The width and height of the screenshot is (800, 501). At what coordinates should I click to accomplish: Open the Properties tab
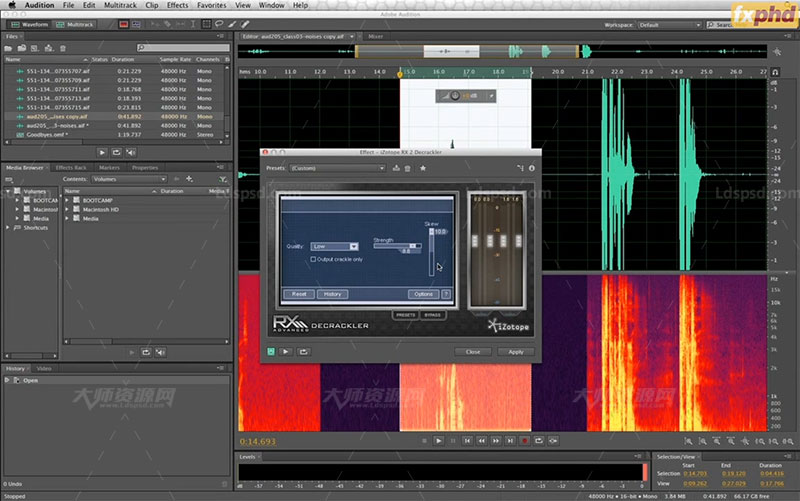tap(145, 167)
